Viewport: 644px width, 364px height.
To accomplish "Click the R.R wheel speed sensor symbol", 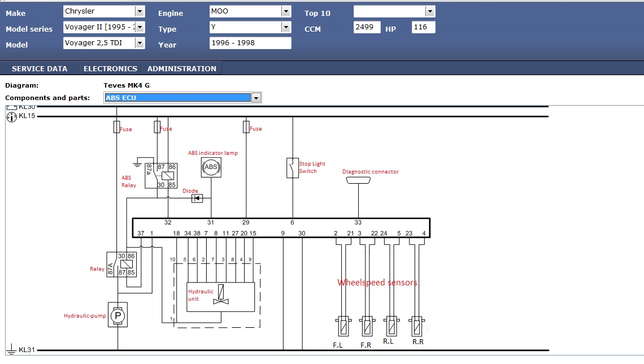I will pyautogui.click(x=417, y=326).
